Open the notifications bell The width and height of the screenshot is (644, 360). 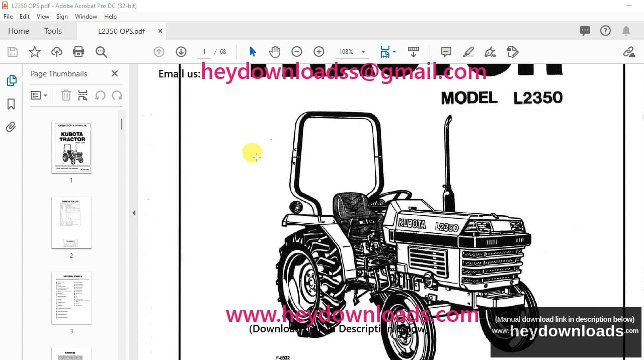(626, 31)
